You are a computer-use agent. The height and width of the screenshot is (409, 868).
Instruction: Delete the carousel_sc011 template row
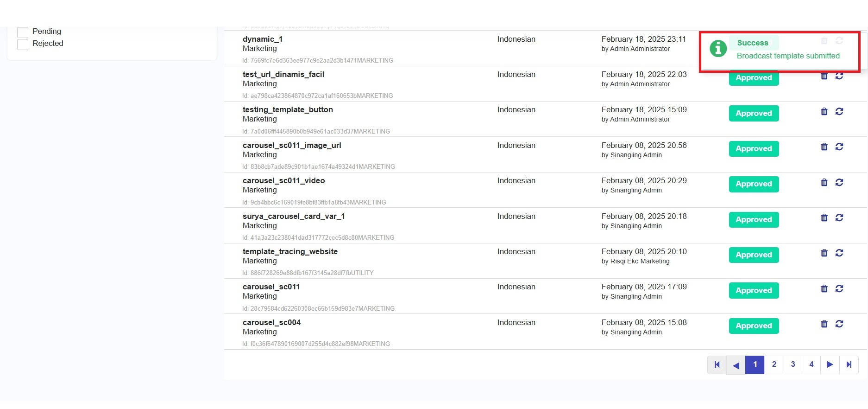824,288
